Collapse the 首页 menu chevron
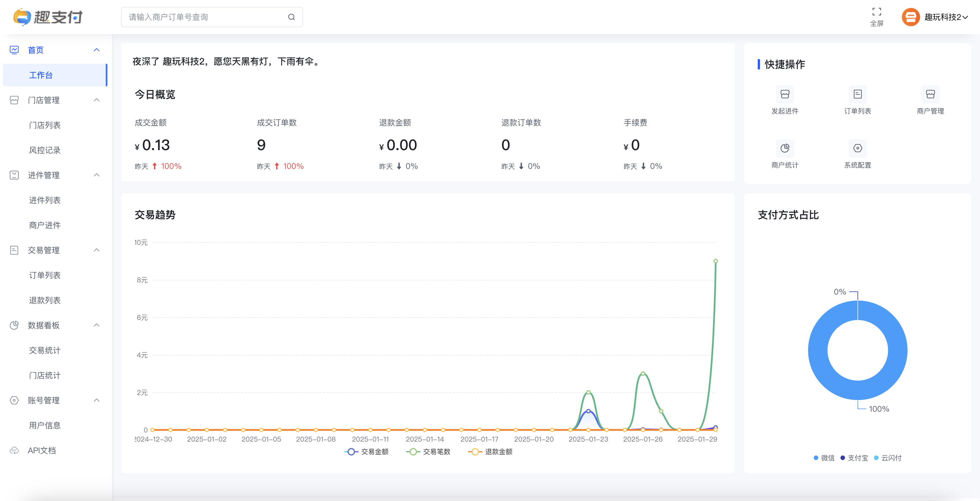The width and height of the screenshot is (980, 501). click(97, 50)
